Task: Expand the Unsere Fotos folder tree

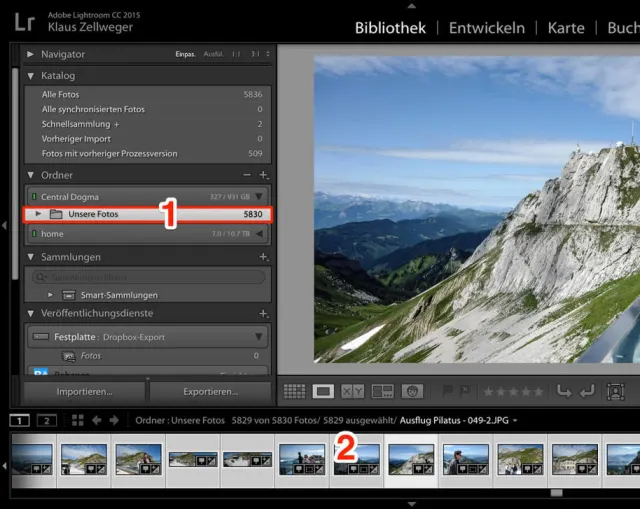Action: point(38,214)
